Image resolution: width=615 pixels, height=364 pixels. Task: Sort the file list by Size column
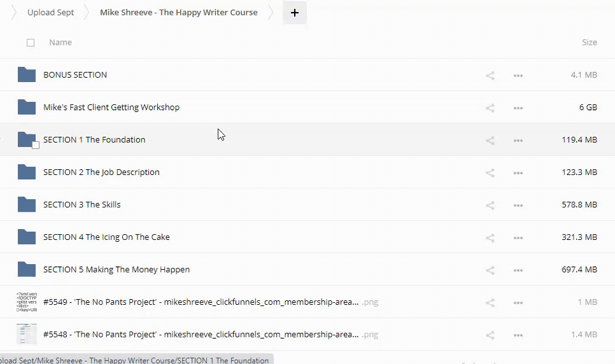click(x=589, y=43)
